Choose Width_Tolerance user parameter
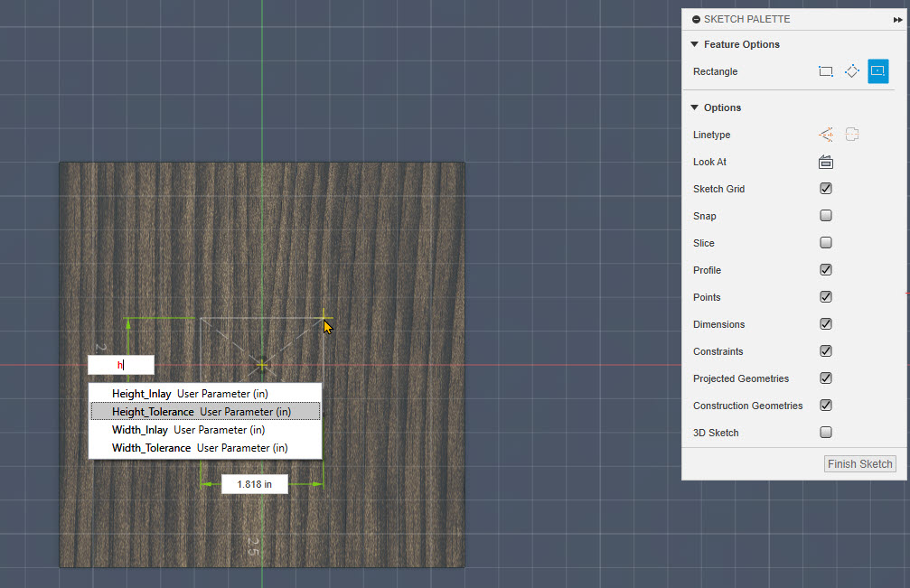Screen dimensions: 910x588 pyautogui.click(x=205, y=448)
